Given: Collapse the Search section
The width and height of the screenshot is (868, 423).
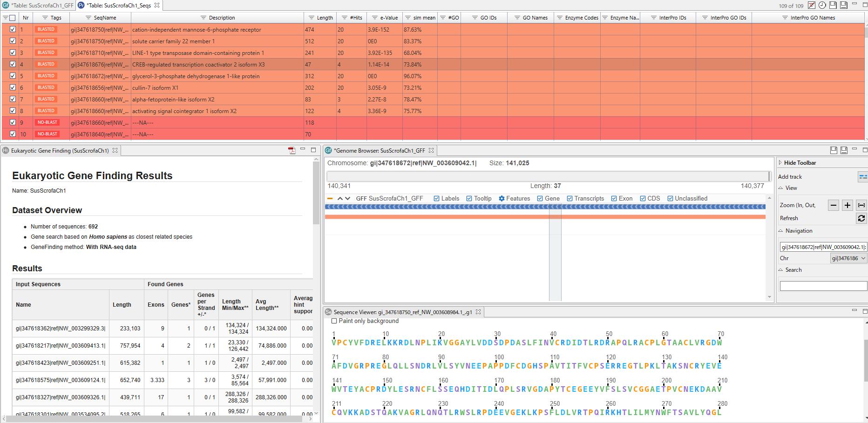Looking at the screenshot, I should click(781, 270).
